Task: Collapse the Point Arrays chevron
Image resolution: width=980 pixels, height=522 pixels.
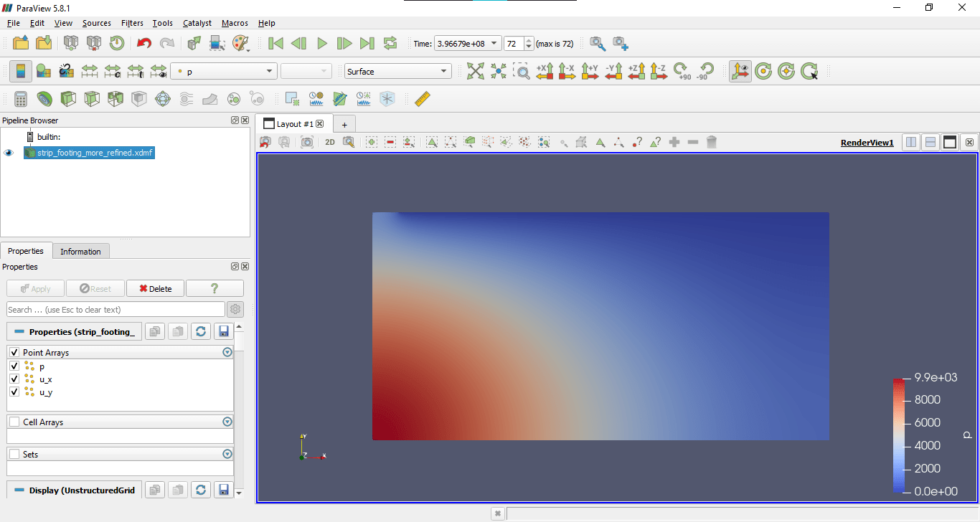Action: (227, 352)
